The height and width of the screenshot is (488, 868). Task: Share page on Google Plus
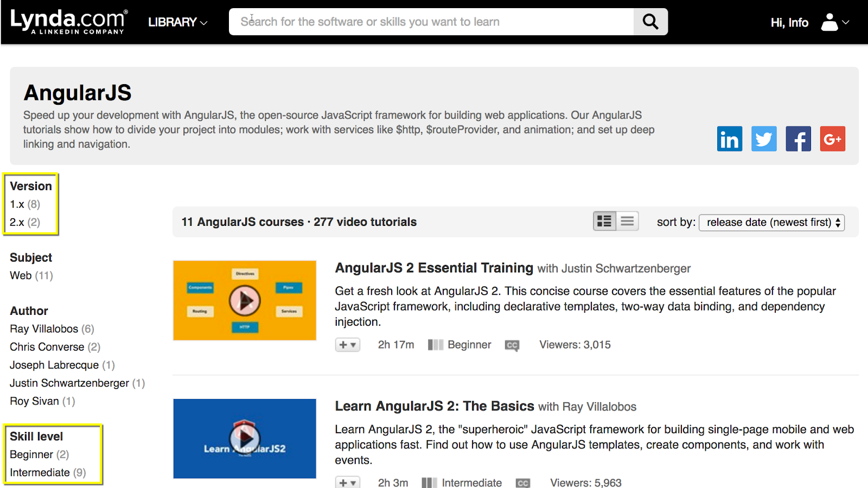click(x=833, y=139)
